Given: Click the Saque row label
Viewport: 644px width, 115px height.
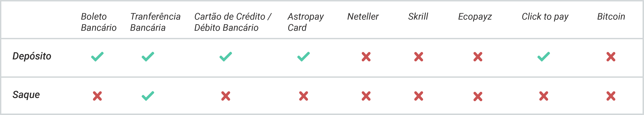Looking at the screenshot, I should [x=26, y=95].
